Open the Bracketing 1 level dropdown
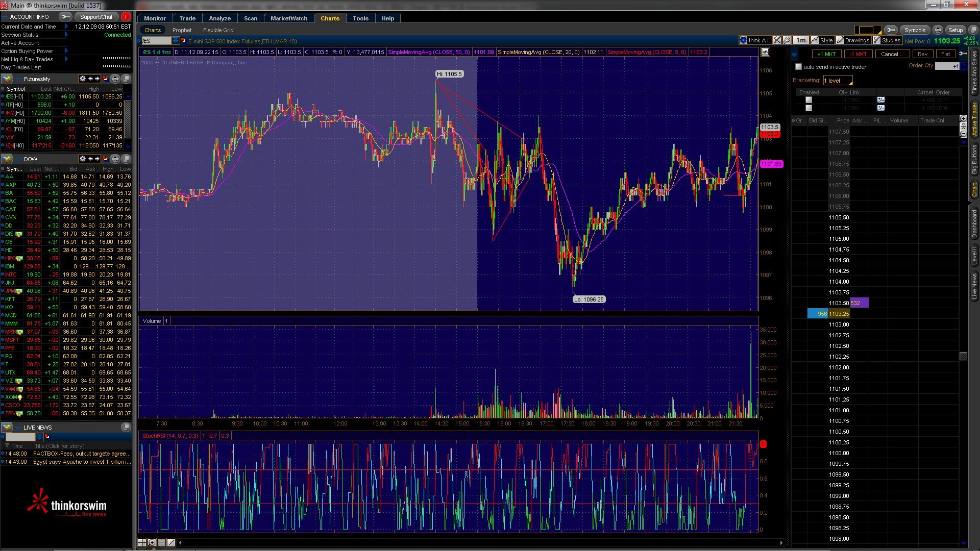This screenshot has height=551, width=980. click(837, 81)
